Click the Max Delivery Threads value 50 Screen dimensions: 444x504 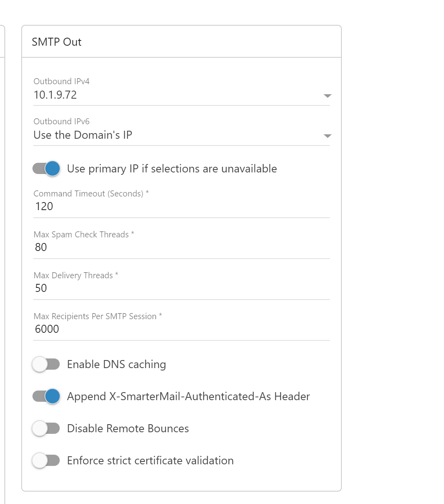point(41,288)
